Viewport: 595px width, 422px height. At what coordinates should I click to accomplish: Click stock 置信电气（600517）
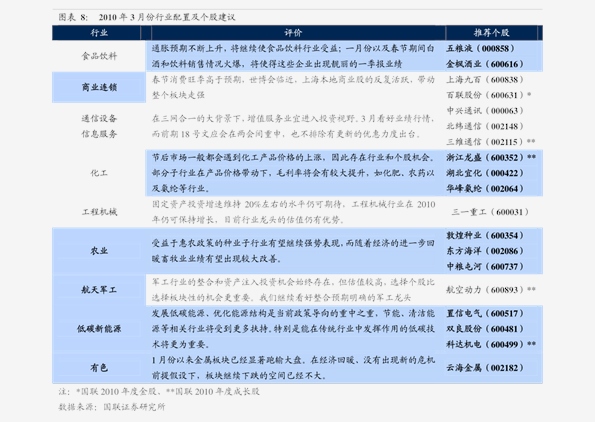485,313
